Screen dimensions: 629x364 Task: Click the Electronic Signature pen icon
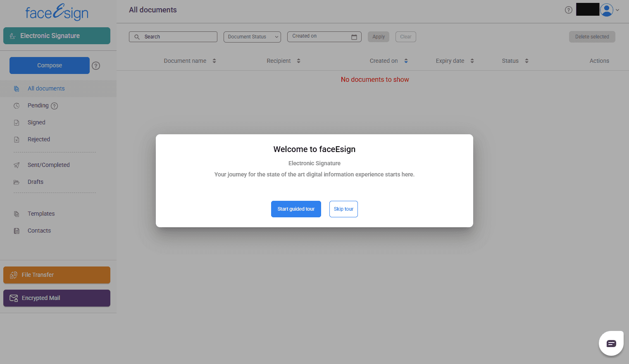point(13,36)
